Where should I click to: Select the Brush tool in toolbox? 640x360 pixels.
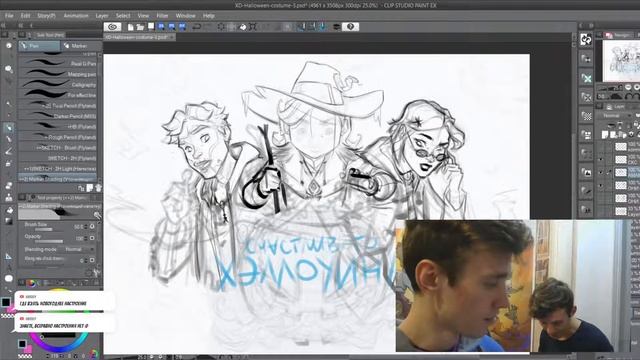pos(9,151)
